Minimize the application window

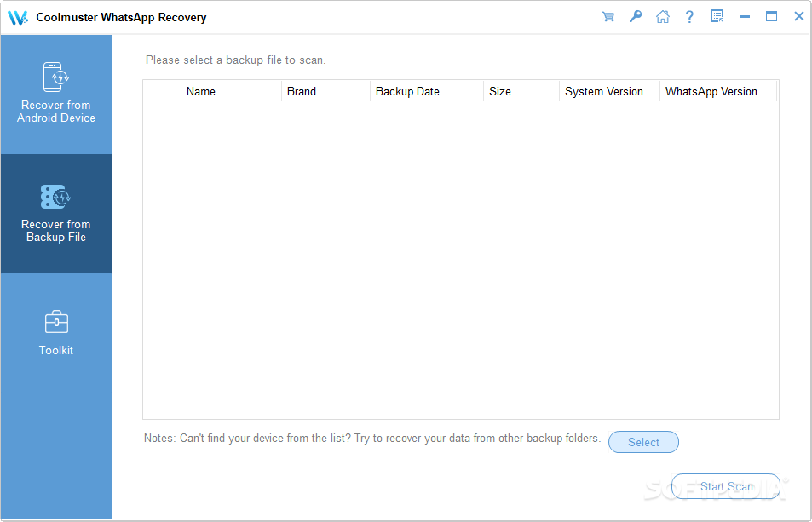(745, 16)
